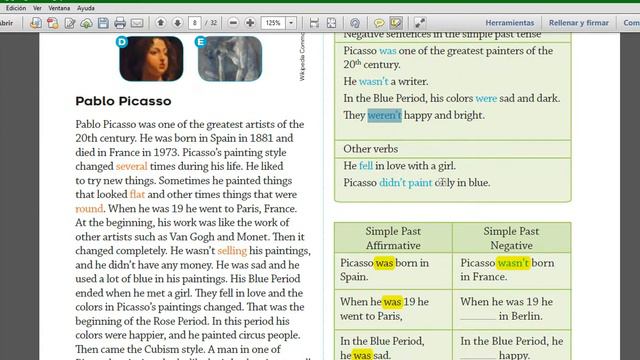This screenshot has height=360, width=640.
Task: Click the orange word 'several'
Action: tap(131, 167)
